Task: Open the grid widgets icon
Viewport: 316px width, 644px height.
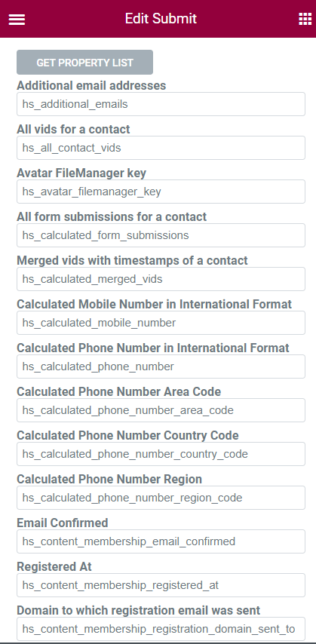Action: click(305, 19)
